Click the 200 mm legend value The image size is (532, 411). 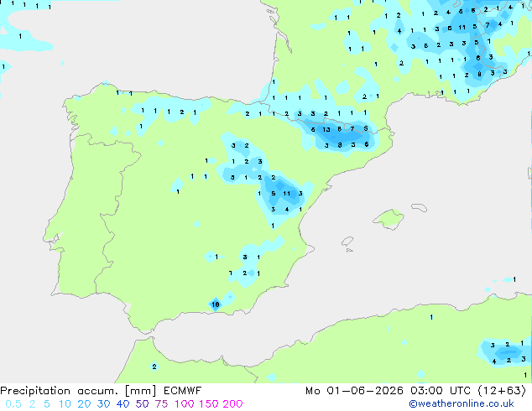coord(232,404)
